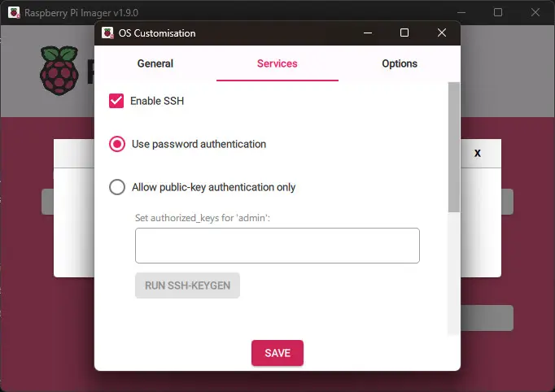
Task: Close the OS Customisation dialog
Action: pos(441,33)
